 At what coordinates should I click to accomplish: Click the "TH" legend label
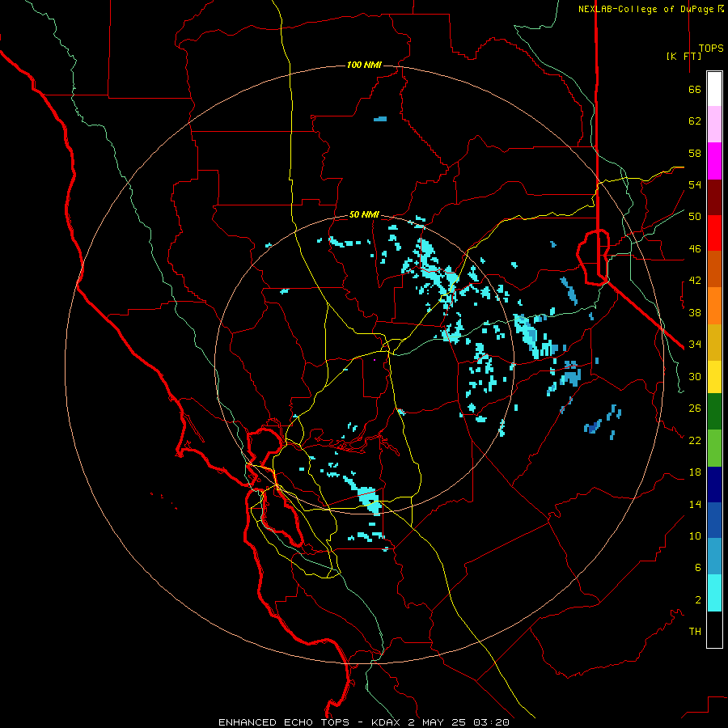click(695, 632)
